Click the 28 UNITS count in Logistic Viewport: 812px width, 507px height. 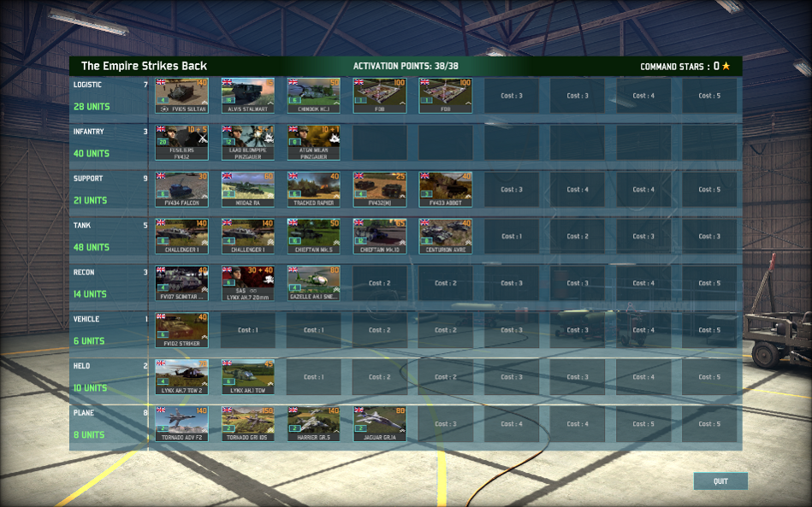tap(92, 107)
